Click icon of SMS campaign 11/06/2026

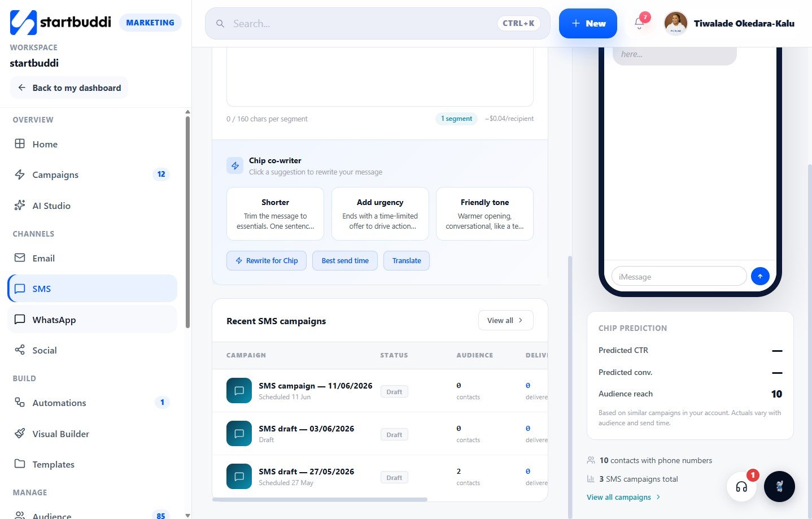click(x=239, y=391)
